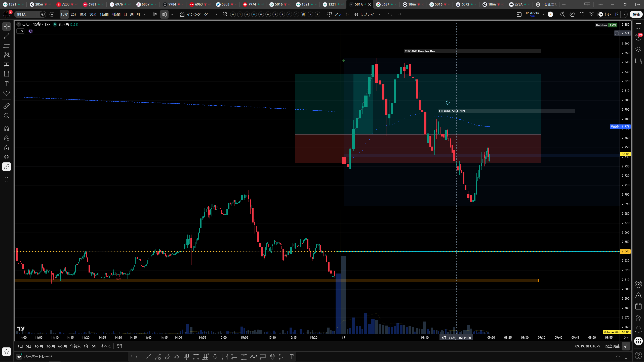
Task: Open favorites star toolbar button
Action: pyautogui.click(x=7, y=351)
